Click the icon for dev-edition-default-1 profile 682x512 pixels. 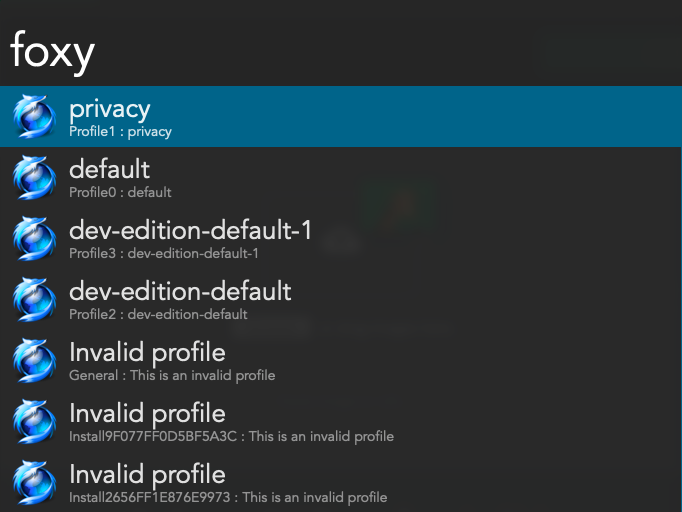[35, 238]
